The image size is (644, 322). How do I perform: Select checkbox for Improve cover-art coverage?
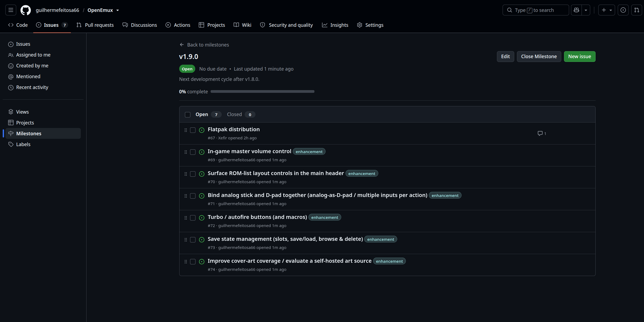tap(193, 262)
